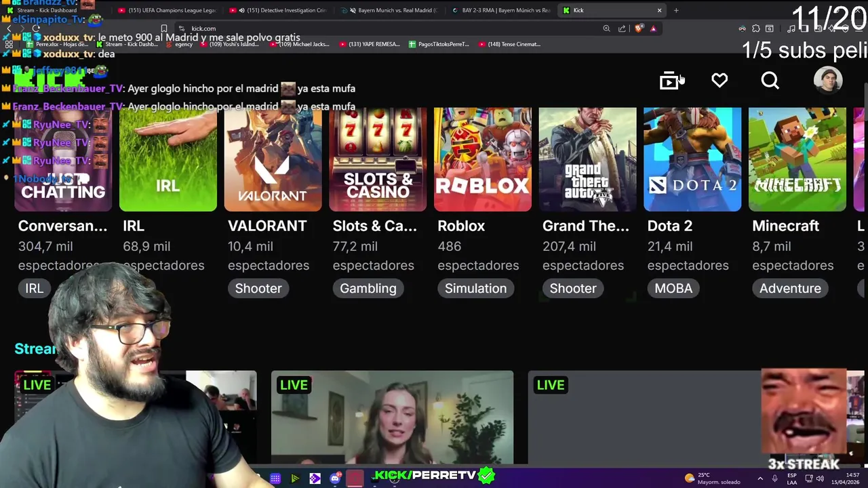Click the Simulation tag under Roblox
The width and height of the screenshot is (868, 488).
(475, 288)
